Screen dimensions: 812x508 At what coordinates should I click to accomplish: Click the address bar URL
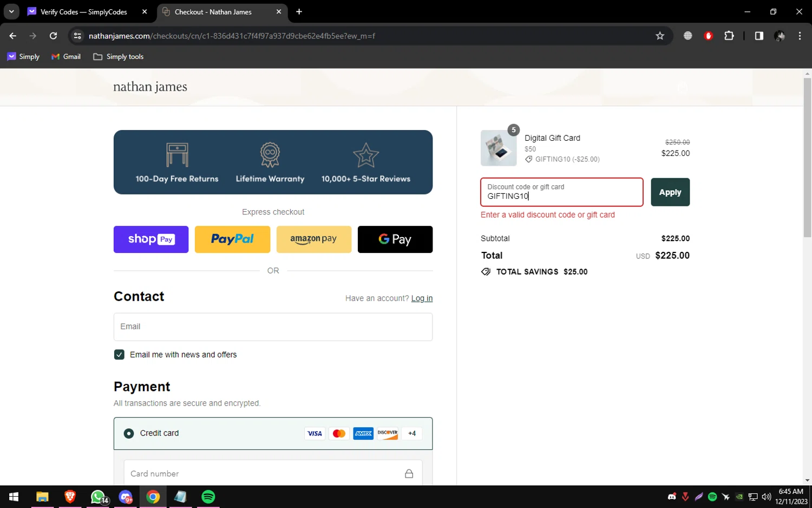(232, 36)
